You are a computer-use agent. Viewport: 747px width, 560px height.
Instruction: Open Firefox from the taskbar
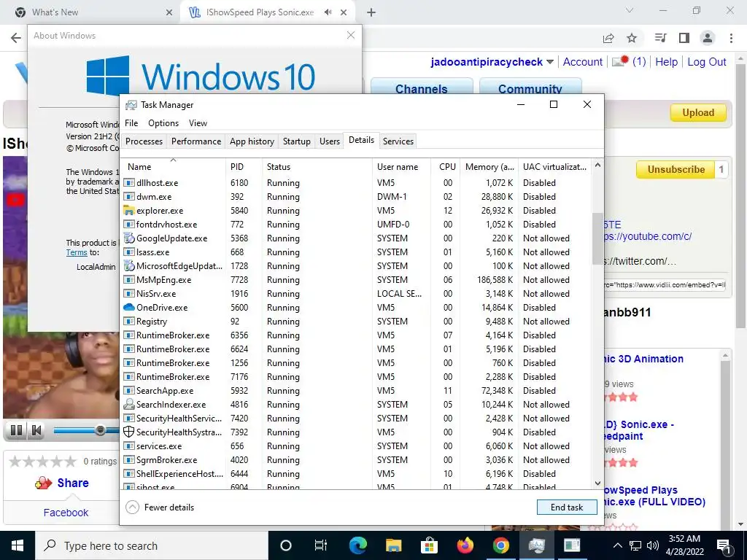point(465,545)
